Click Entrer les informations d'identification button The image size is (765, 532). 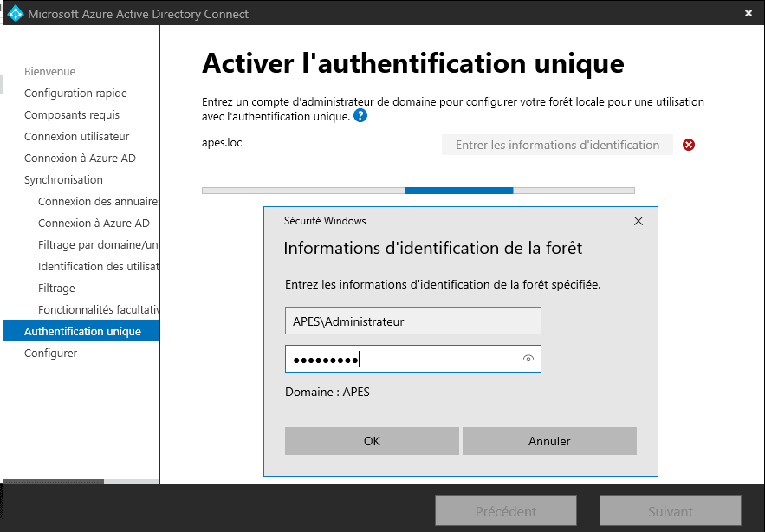click(557, 145)
